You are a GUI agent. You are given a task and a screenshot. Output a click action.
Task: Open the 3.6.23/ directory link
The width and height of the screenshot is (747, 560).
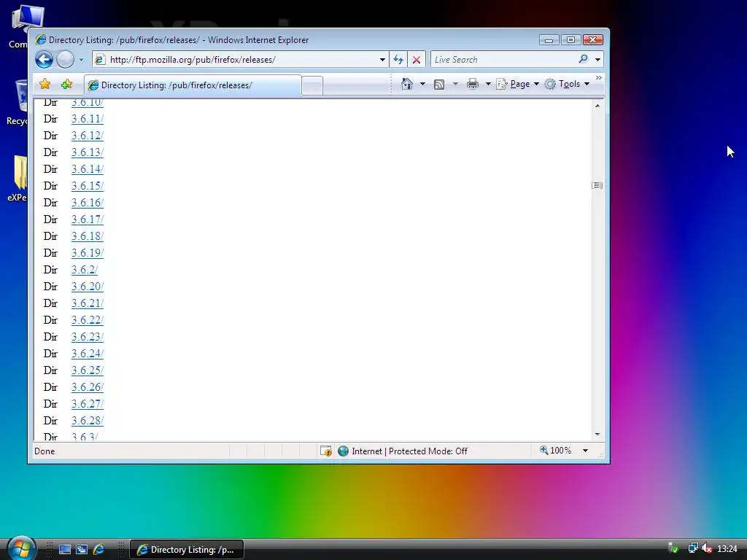click(88, 337)
